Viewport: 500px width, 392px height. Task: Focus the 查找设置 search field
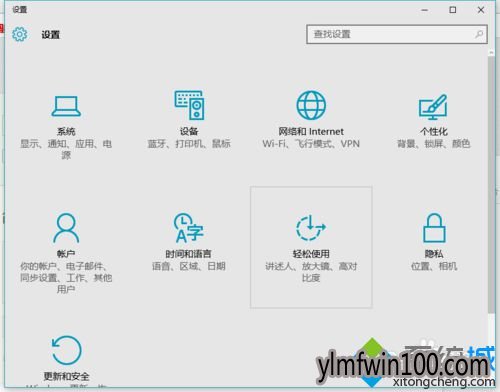(x=397, y=34)
